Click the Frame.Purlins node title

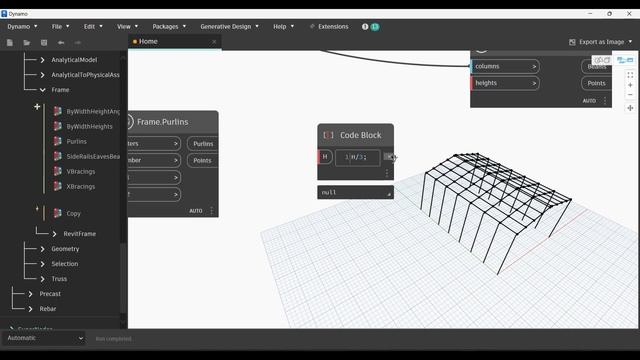[162, 122]
